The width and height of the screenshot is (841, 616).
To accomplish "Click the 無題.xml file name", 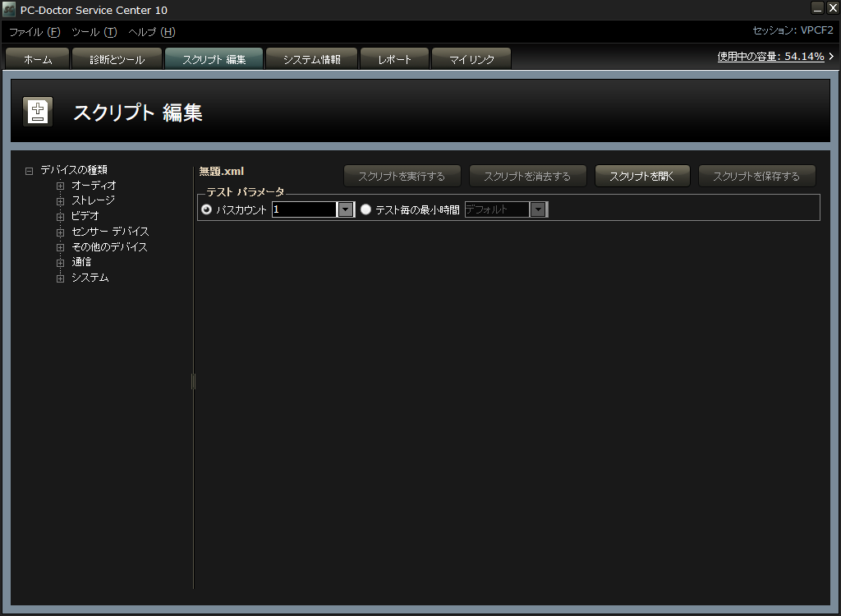I will (222, 171).
